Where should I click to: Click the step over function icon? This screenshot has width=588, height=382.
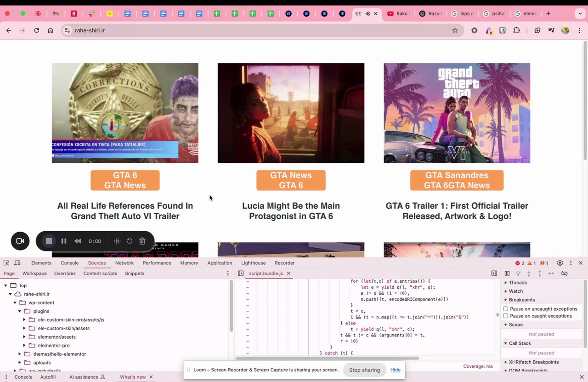point(518,274)
